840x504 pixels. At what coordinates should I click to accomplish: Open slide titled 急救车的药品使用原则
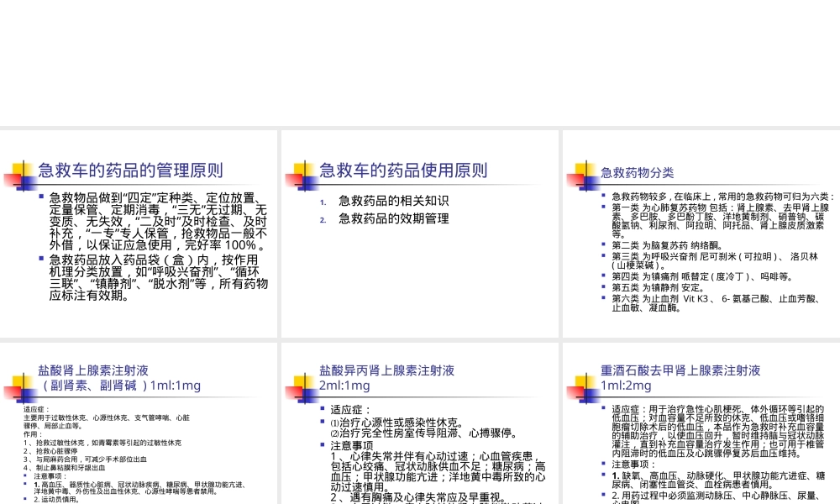tap(419, 234)
